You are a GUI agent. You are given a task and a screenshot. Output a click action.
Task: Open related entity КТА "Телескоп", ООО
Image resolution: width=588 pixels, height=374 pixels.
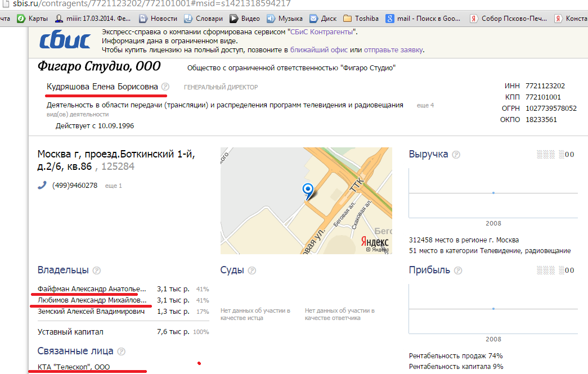(x=74, y=367)
